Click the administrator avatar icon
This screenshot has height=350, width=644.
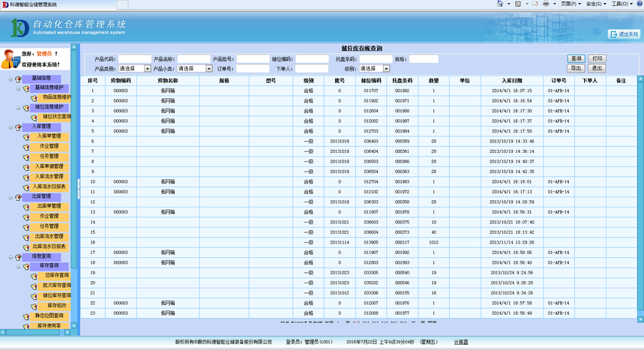point(10,58)
